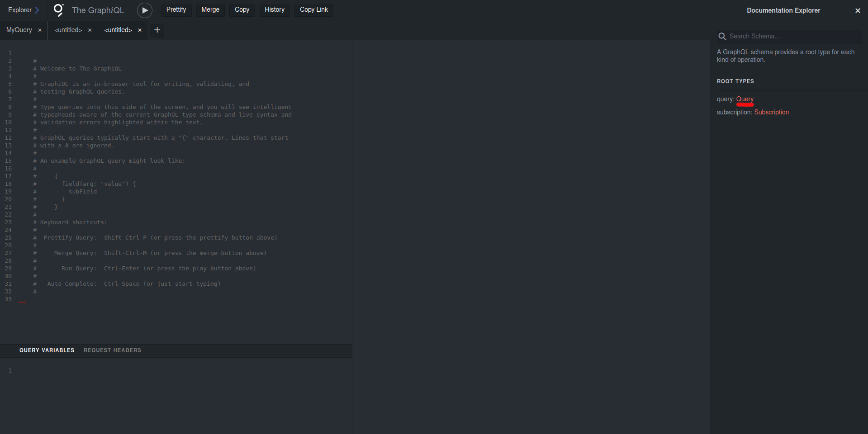This screenshot has width=868, height=434.
Task: Click the schema search magnifier icon
Action: [722, 36]
